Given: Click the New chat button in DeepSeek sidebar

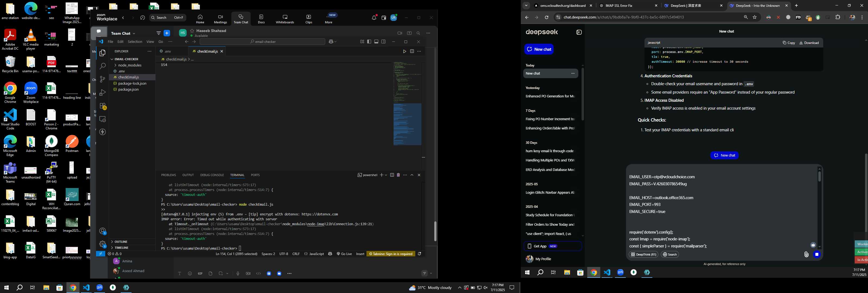Looking at the screenshot, I should [539, 49].
